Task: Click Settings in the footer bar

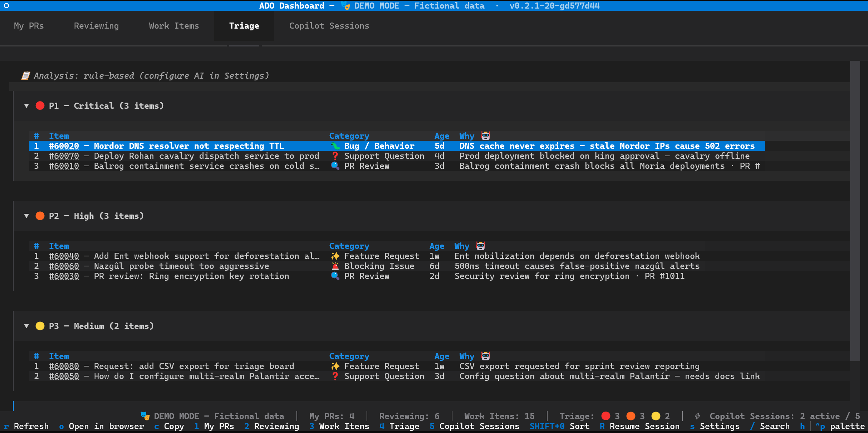Action: (715, 426)
